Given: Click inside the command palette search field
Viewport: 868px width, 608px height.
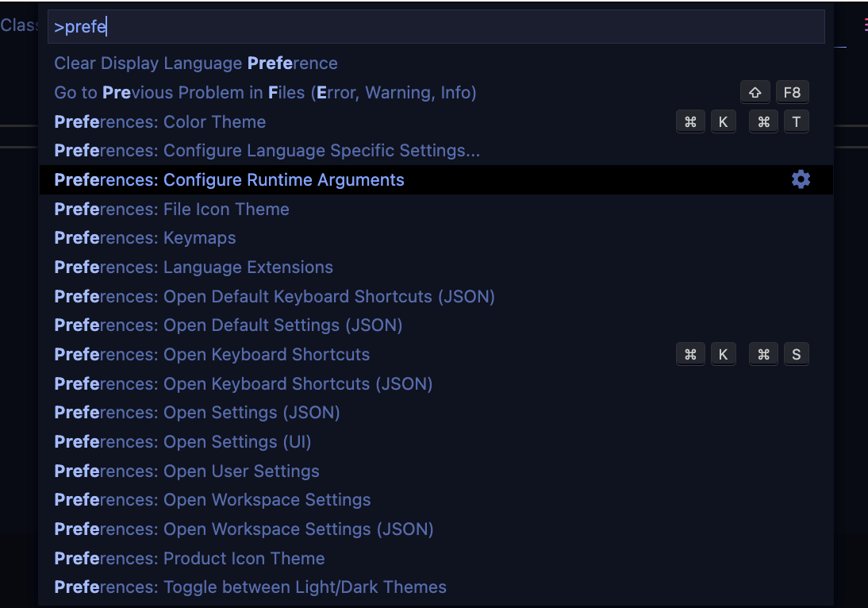Looking at the screenshot, I should coord(436,26).
